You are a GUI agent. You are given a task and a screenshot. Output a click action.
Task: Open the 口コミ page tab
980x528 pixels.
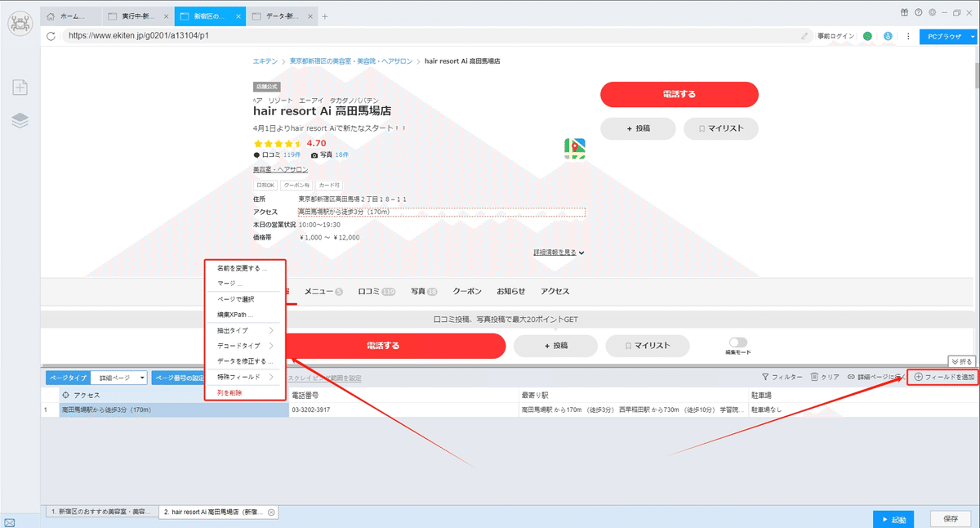point(376,292)
